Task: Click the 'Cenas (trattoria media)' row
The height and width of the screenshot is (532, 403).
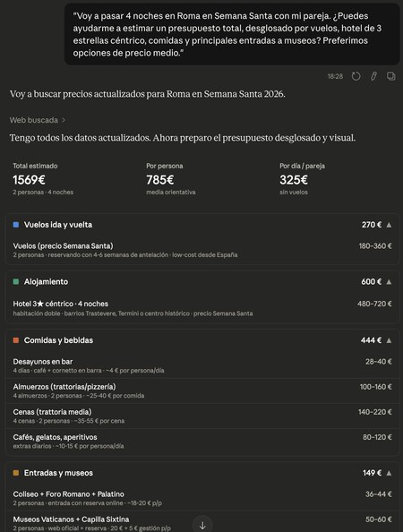Action: [x=202, y=416]
